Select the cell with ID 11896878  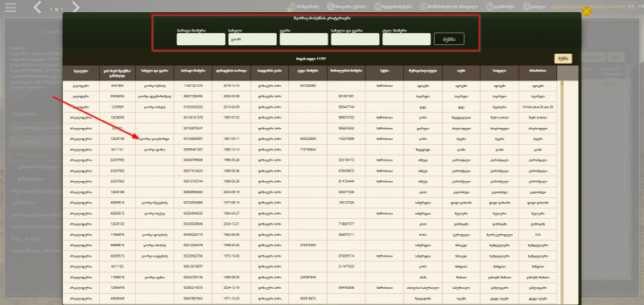[117, 235]
